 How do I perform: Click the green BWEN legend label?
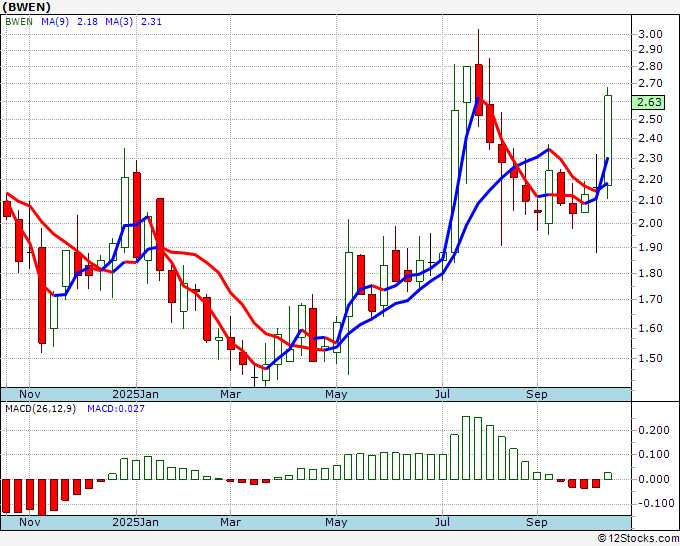(x=19, y=23)
